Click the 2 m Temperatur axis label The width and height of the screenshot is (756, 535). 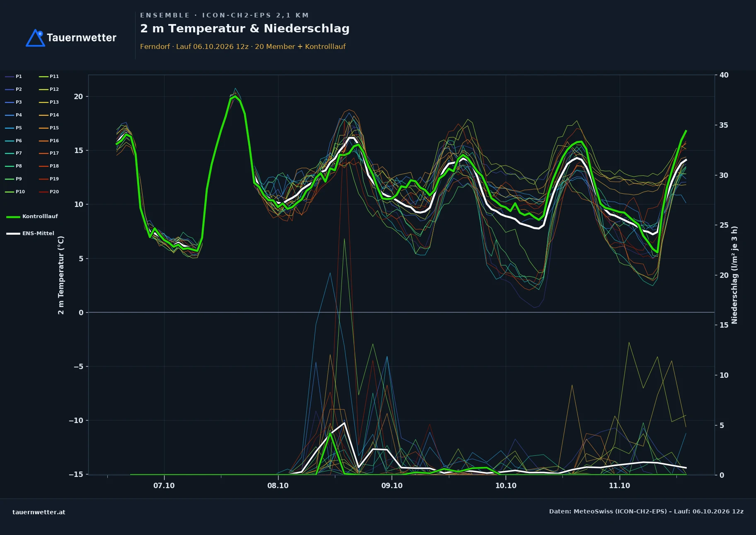[x=61, y=275]
